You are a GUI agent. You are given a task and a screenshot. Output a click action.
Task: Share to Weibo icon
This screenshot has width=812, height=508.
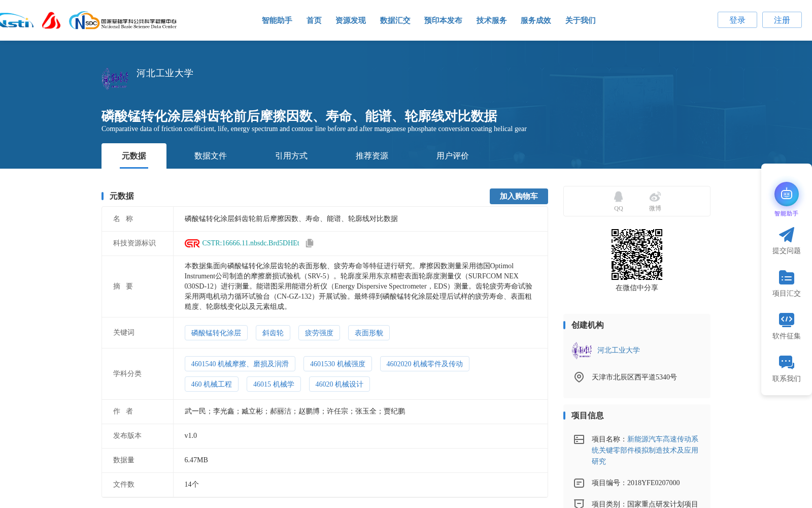[x=655, y=197]
